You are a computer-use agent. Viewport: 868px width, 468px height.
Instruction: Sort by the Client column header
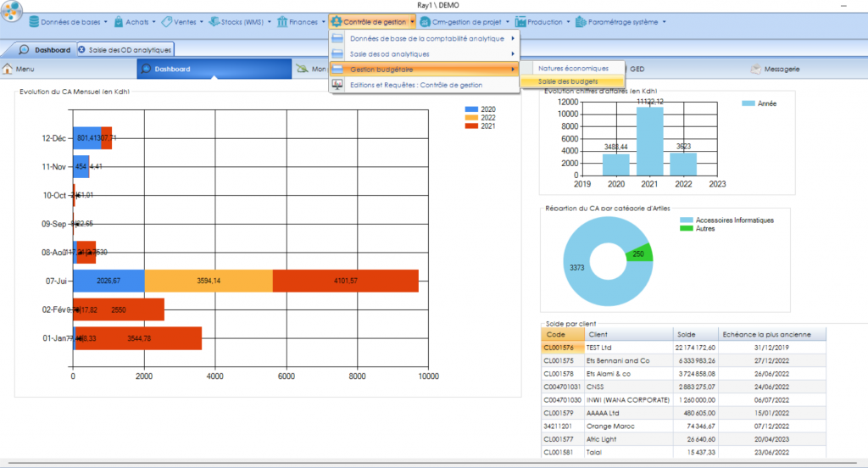(628, 335)
